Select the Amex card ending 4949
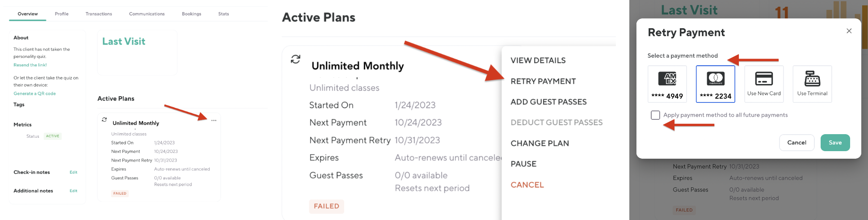This screenshot has height=220, width=868. click(x=667, y=84)
